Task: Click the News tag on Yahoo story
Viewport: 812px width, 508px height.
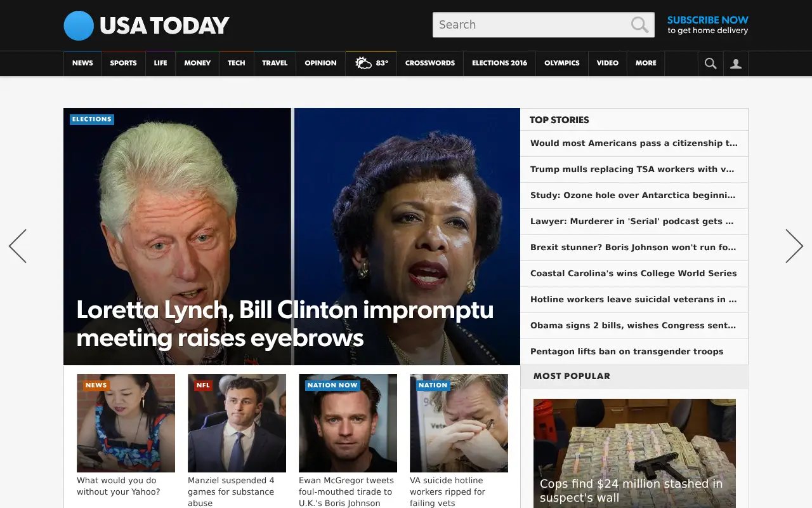Action: (x=96, y=385)
